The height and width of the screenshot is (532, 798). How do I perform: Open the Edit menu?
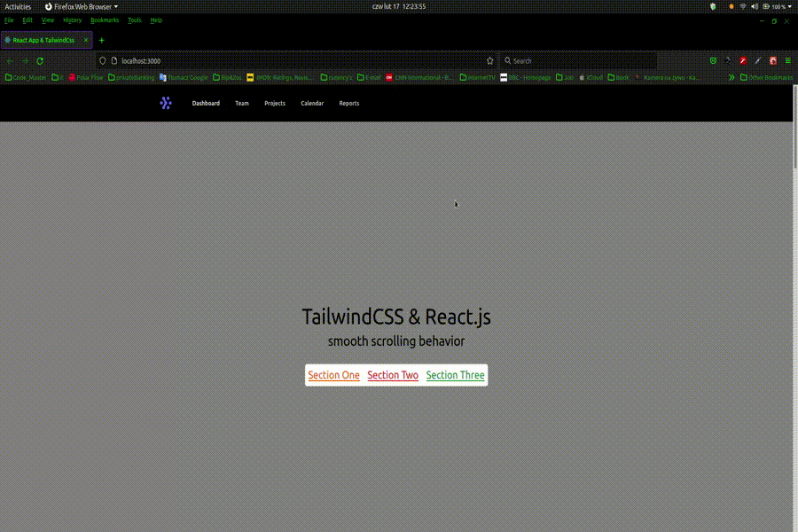pyautogui.click(x=27, y=20)
